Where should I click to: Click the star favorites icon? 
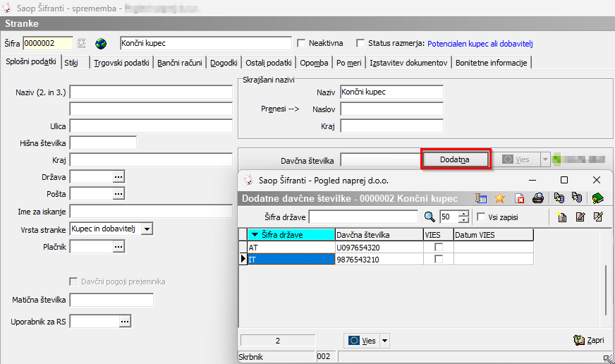pos(499,198)
